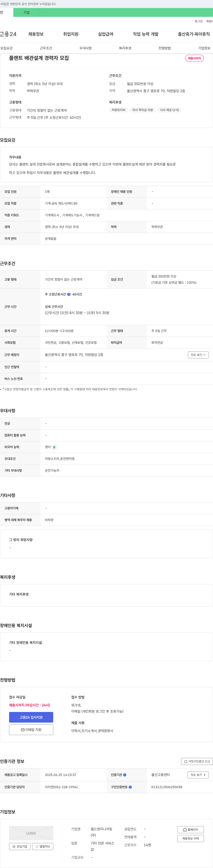Open the 실업급여 menu

(x=105, y=34)
